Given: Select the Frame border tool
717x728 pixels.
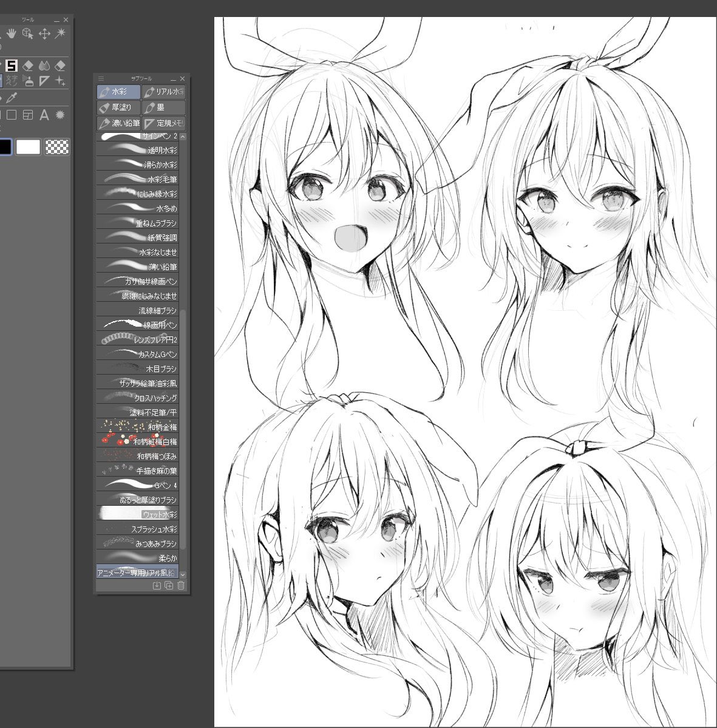Looking at the screenshot, I should (28, 115).
